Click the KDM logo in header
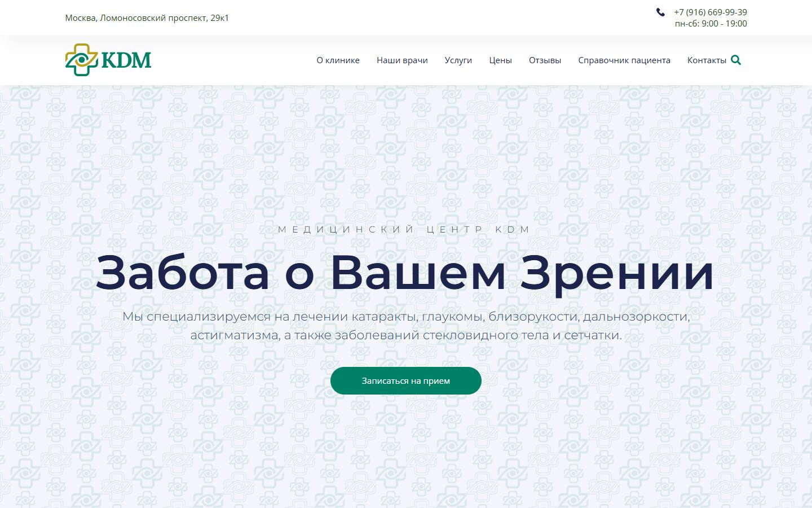 [108, 60]
